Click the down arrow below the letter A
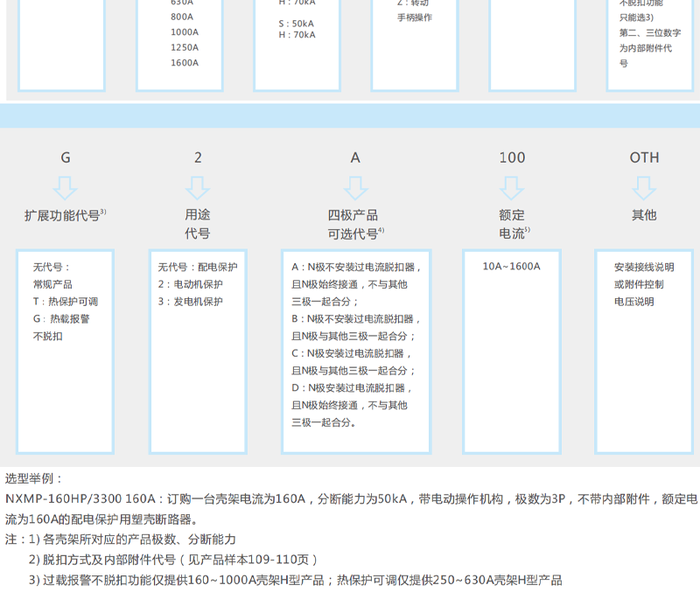700x592 pixels. (x=355, y=187)
